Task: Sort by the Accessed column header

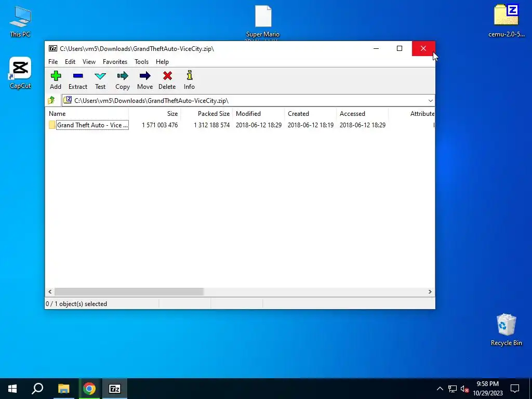Action: pos(362,114)
